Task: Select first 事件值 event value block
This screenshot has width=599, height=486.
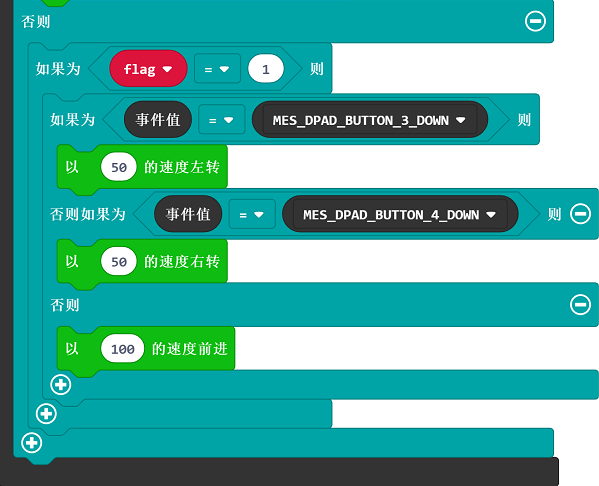Action: (158, 120)
